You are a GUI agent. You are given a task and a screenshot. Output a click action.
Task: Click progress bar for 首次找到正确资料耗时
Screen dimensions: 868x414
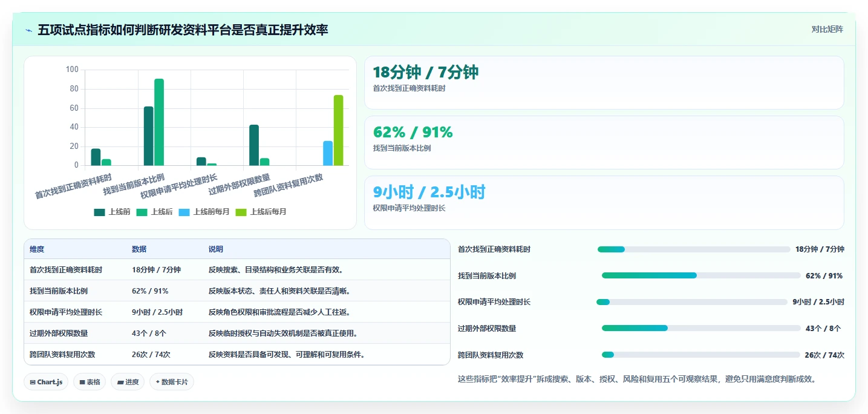(x=694, y=249)
